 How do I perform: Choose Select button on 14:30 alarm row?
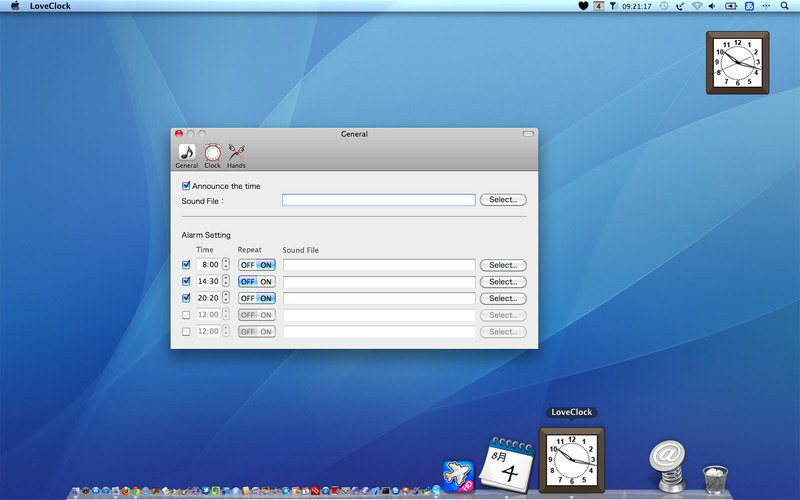[x=503, y=282]
